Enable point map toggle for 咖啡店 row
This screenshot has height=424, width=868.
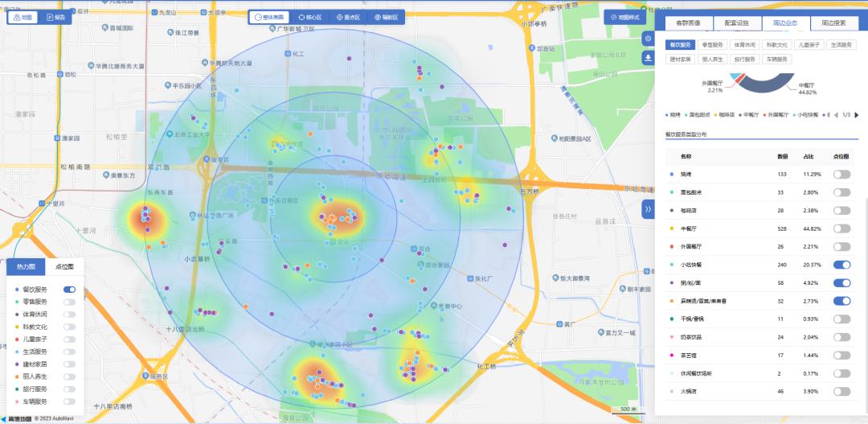click(x=842, y=211)
